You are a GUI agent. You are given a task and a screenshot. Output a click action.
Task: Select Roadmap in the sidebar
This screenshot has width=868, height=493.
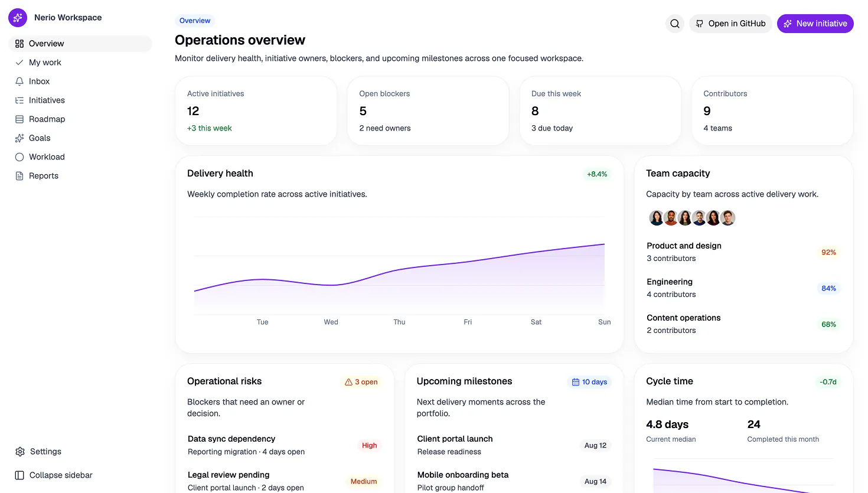click(x=80, y=119)
